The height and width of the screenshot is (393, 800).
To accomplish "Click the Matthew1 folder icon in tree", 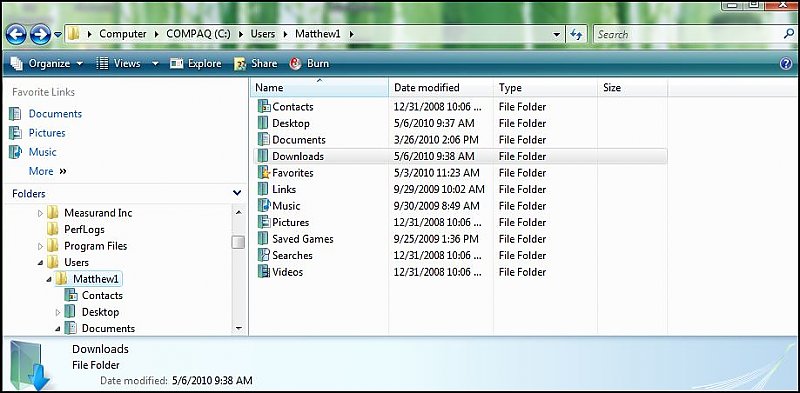I will pos(62,279).
